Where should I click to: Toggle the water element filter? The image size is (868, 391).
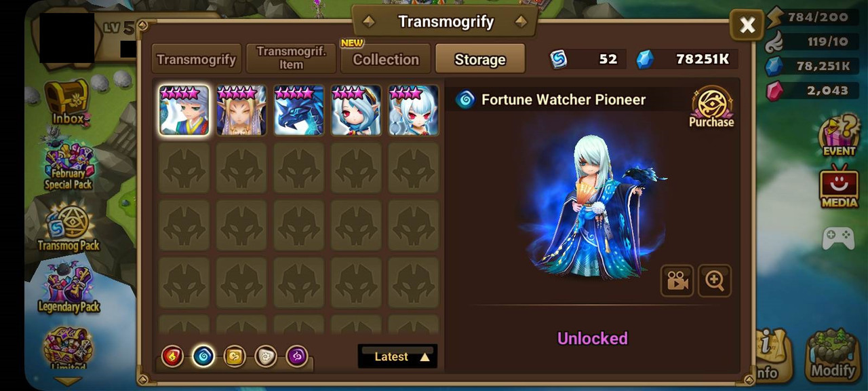[203, 356]
